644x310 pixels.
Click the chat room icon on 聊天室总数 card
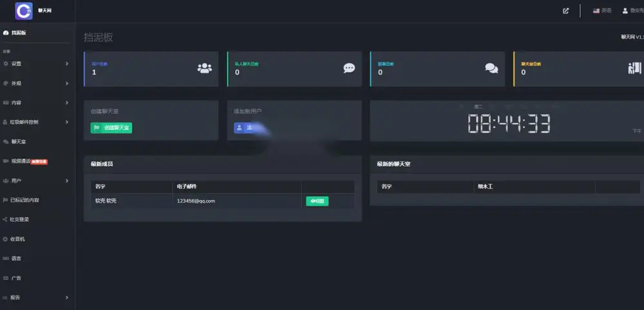tap(634, 68)
